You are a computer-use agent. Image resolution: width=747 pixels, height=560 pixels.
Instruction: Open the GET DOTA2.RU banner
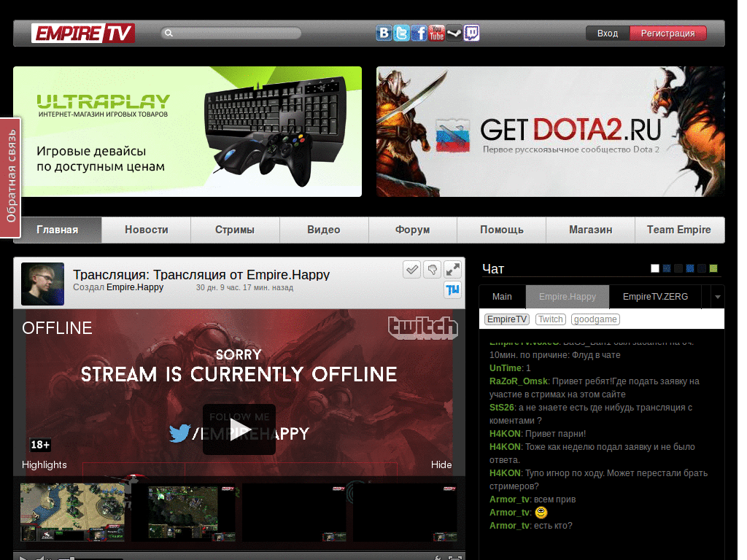click(551, 131)
